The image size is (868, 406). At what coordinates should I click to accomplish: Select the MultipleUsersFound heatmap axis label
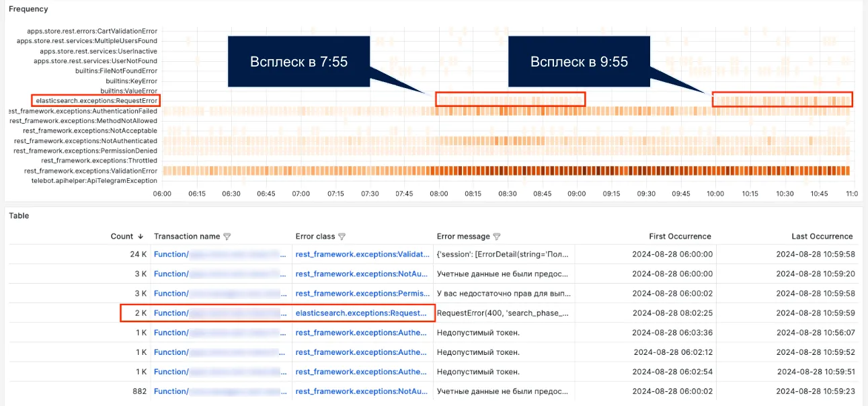pyautogui.click(x=87, y=41)
